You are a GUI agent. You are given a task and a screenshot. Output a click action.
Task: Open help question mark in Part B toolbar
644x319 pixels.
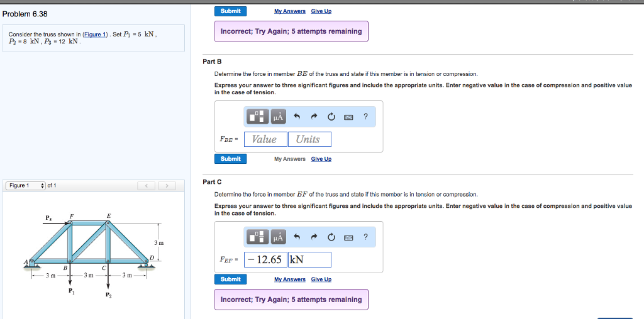[365, 116]
